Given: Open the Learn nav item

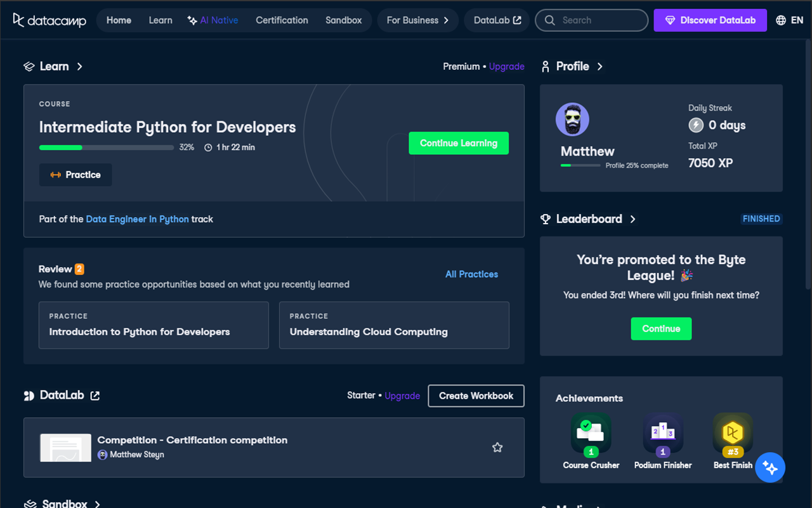Looking at the screenshot, I should (160, 20).
